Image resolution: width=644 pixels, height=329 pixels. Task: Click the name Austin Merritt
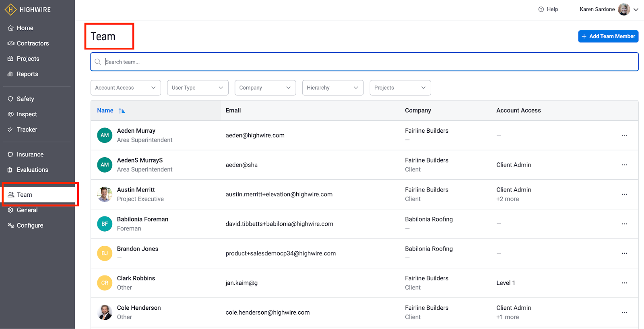click(x=136, y=190)
